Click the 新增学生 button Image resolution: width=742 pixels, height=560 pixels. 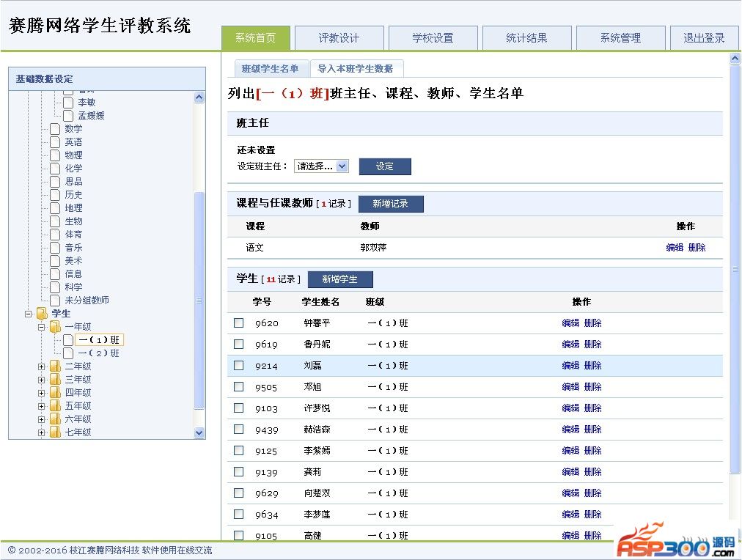click(340, 279)
